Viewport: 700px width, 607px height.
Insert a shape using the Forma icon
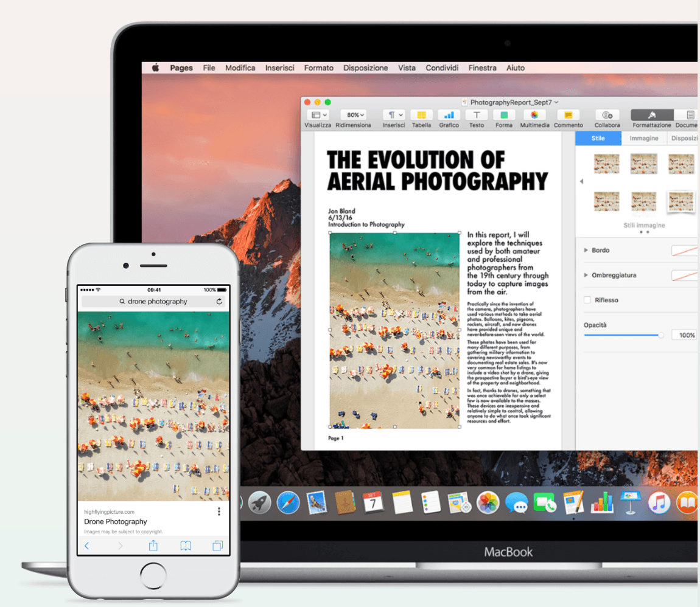click(503, 115)
